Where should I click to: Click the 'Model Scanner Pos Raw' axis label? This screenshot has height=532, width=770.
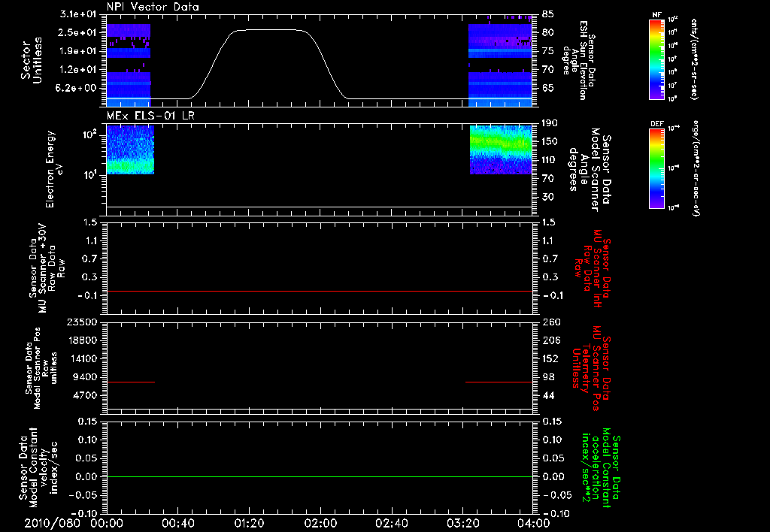tap(41, 368)
